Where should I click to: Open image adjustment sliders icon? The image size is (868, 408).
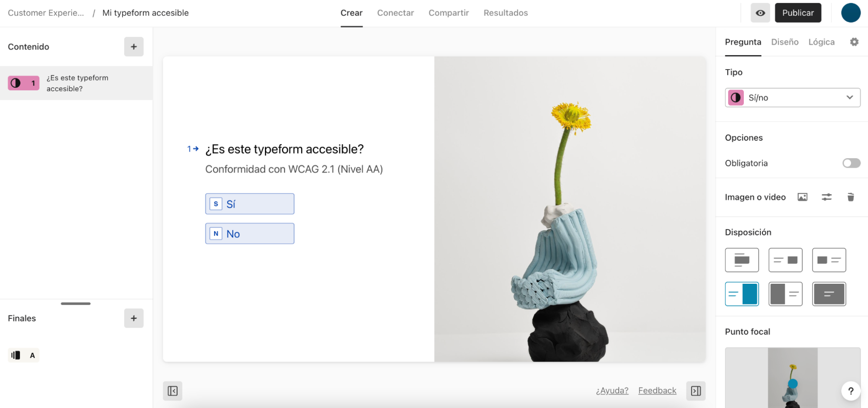pos(826,197)
